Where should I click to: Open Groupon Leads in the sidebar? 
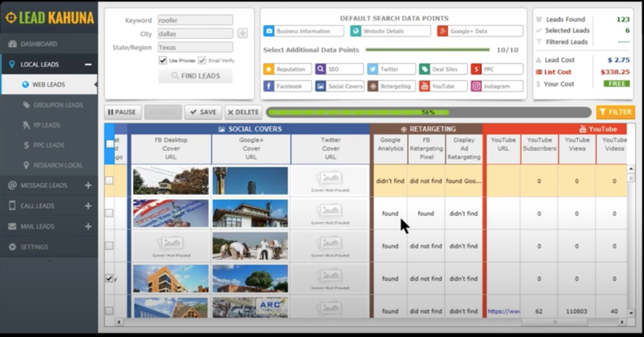[58, 105]
